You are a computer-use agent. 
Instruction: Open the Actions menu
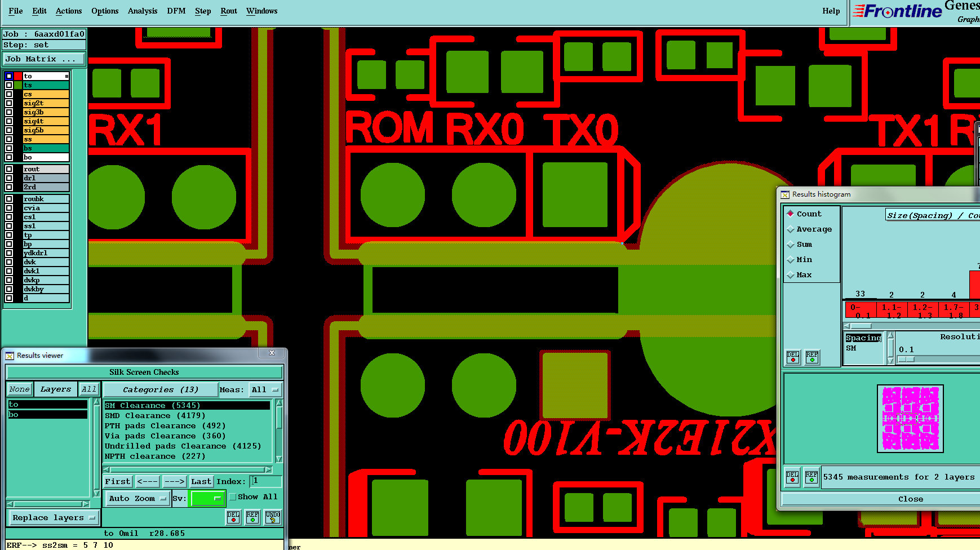coord(69,11)
